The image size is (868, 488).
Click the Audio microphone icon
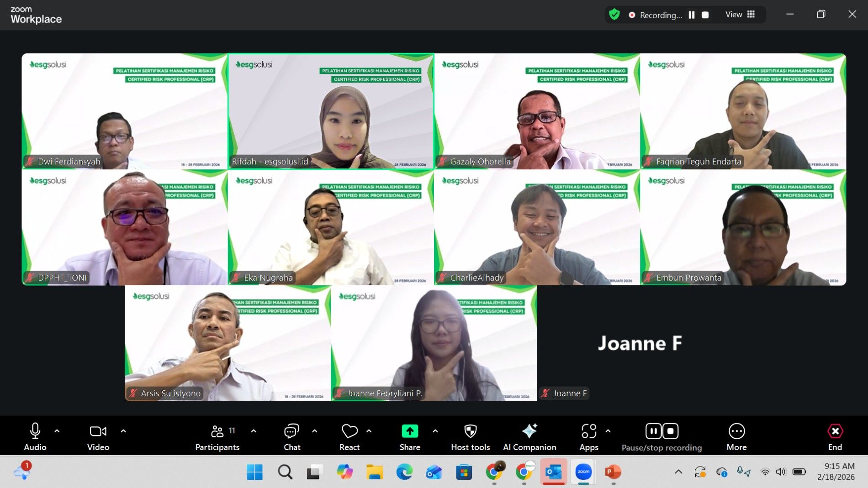click(x=35, y=431)
